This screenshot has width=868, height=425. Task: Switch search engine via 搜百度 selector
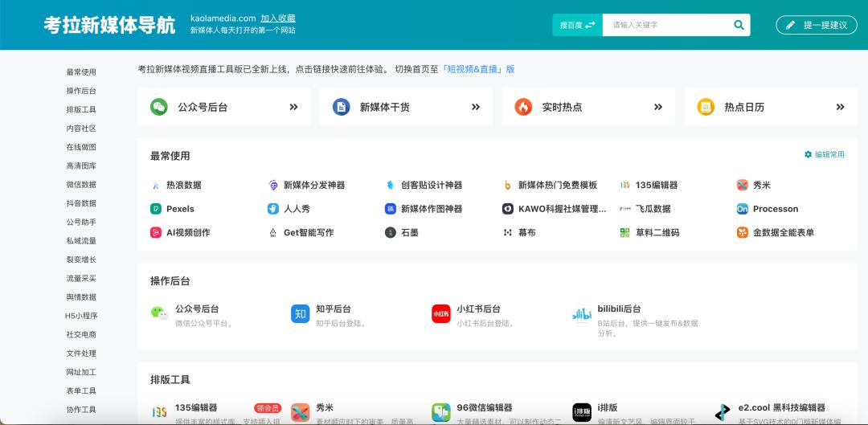click(577, 25)
